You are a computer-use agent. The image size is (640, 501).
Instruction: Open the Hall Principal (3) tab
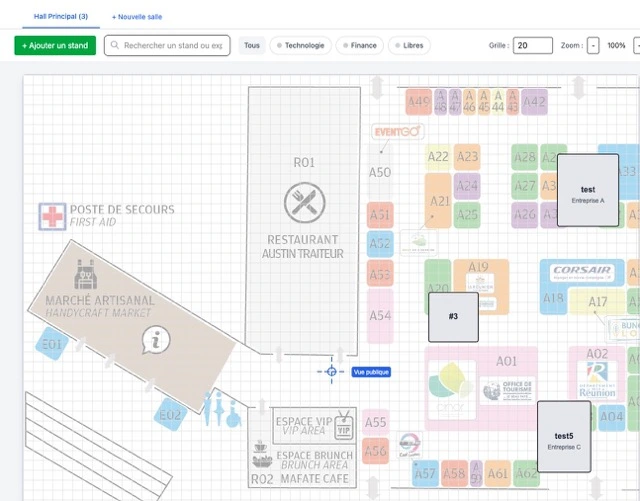[61, 17]
